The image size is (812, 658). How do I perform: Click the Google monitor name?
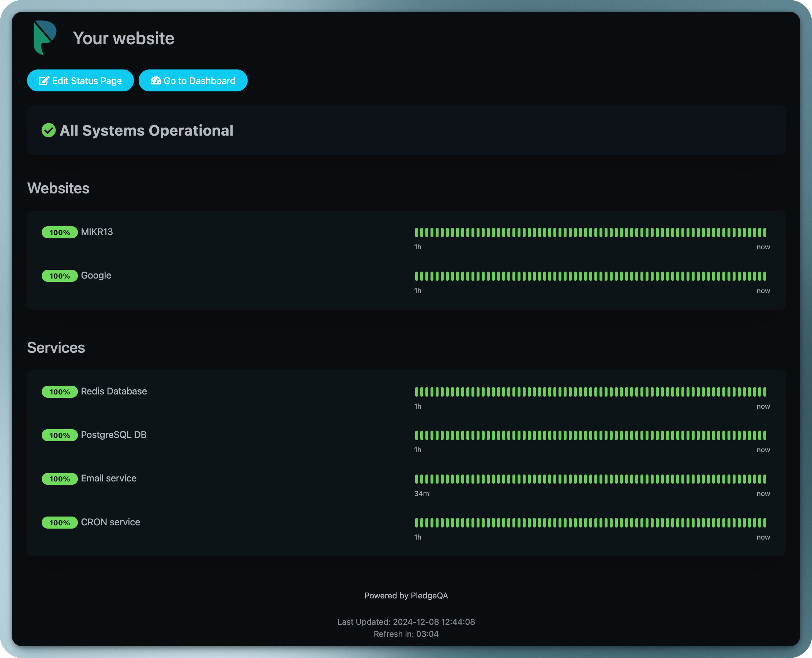coord(96,276)
